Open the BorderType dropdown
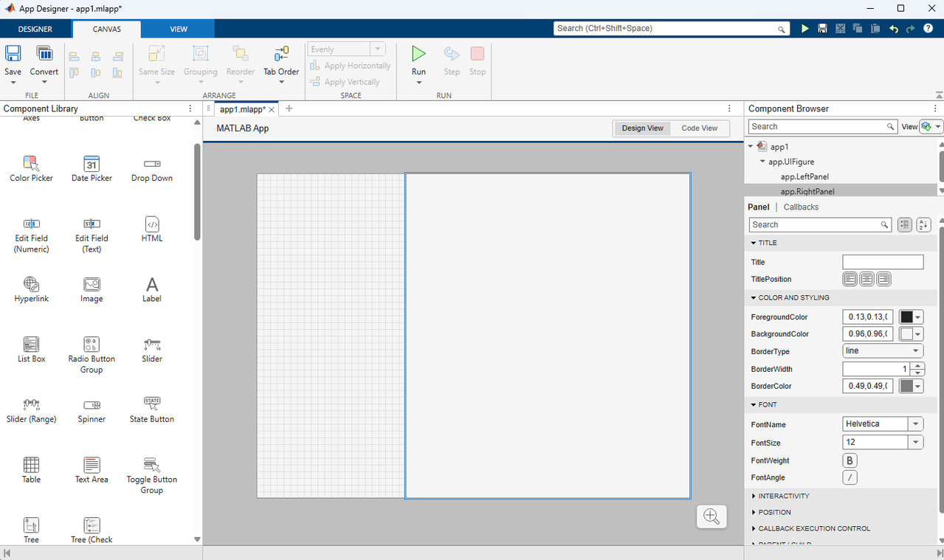Viewport: 944px width, 560px height. tap(883, 351)
